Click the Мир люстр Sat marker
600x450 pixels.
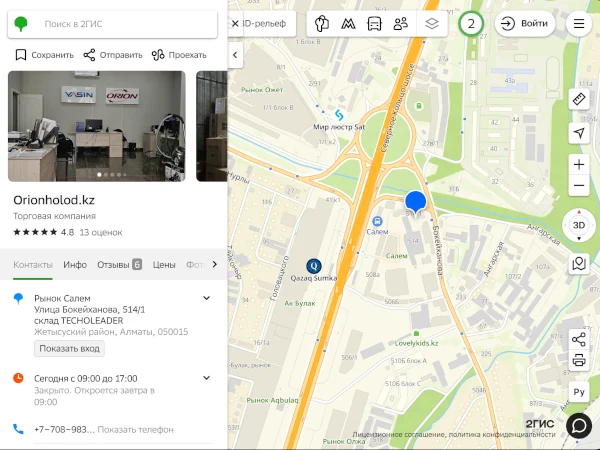click(x=339, y=115)
